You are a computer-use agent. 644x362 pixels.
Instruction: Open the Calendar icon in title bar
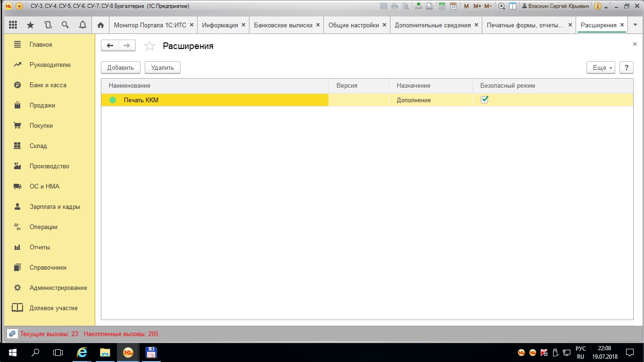453,6
